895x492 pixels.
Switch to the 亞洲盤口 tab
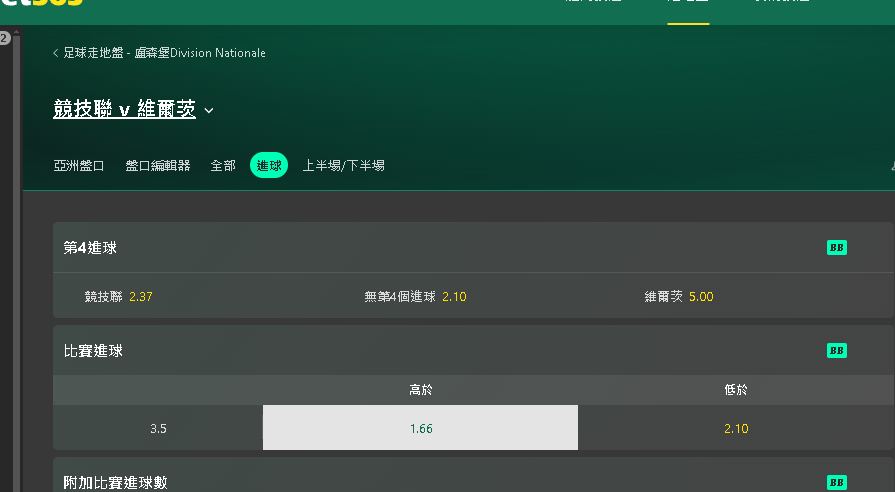(79, 166)
